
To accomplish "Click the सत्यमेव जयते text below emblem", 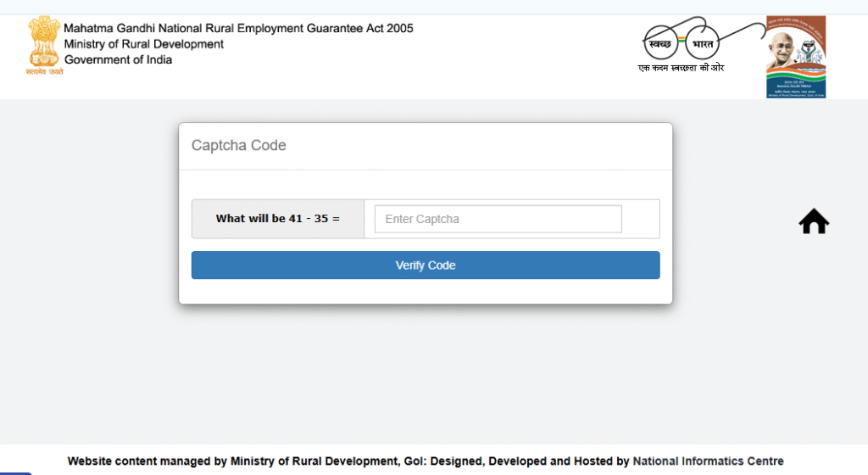I will coord(43,72).
